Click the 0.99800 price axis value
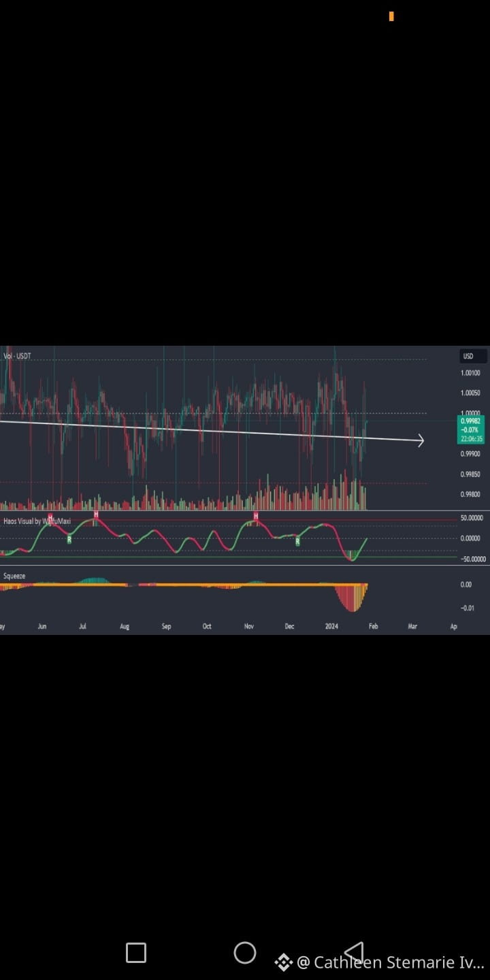Screen dimensions: 490x980 click(470, 495)
